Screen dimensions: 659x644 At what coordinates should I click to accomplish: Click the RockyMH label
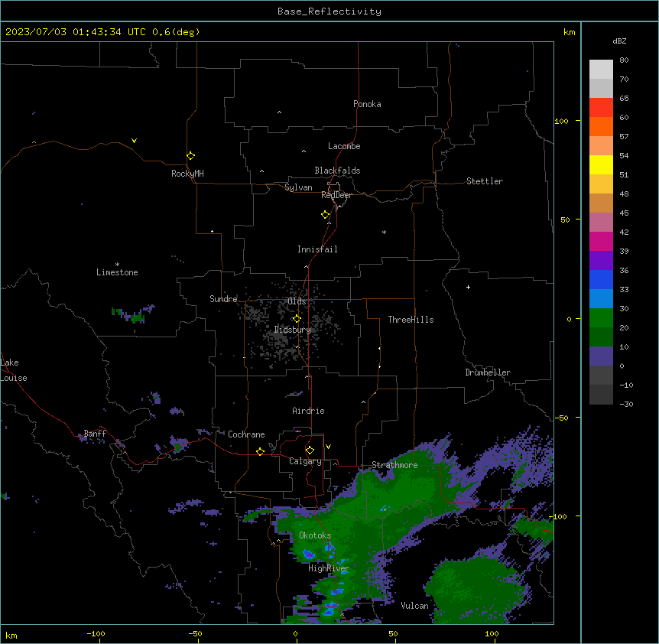tap(187, 174)
